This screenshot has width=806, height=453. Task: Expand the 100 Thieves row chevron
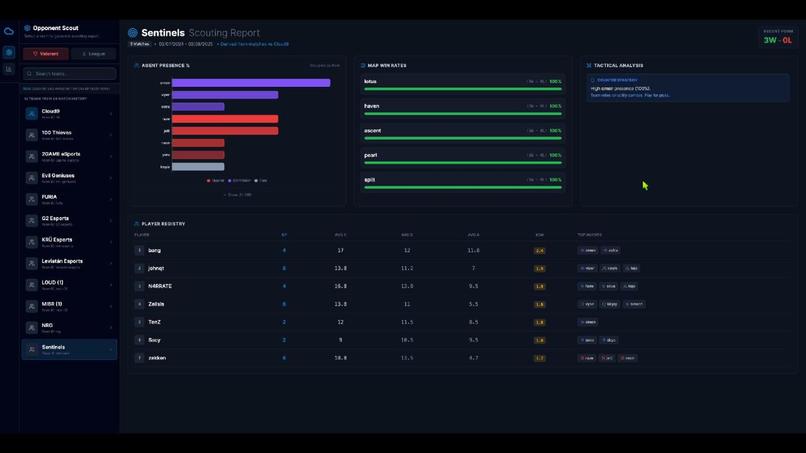click(111, 135)
